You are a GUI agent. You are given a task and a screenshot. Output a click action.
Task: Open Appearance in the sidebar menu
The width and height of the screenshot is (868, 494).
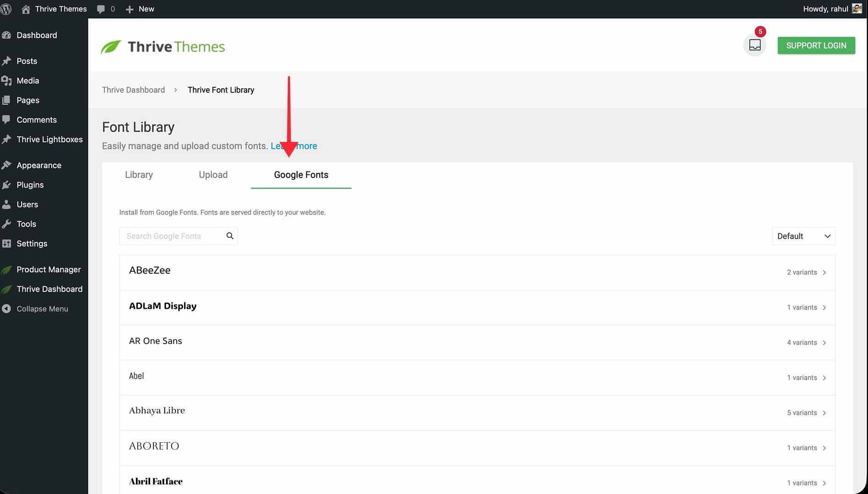(x=39, y=165)
